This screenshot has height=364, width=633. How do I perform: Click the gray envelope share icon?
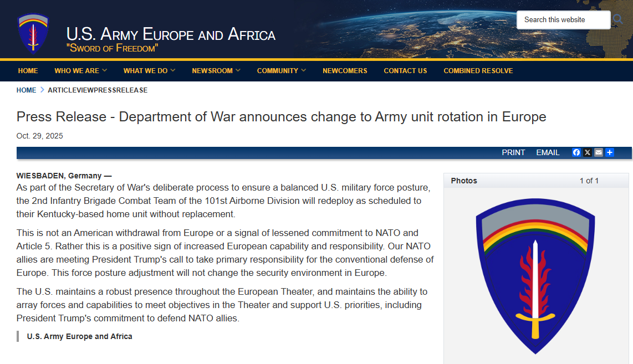(x=599, y=152)
